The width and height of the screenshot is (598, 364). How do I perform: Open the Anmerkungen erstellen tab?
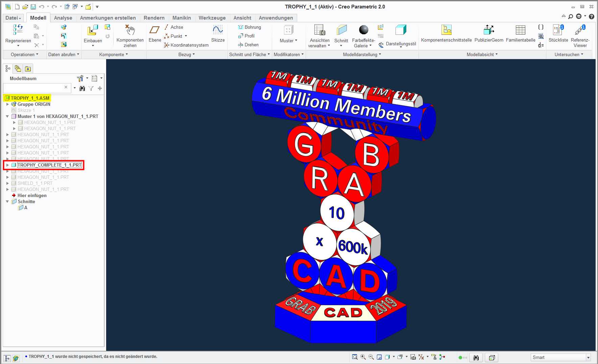tap(108, 18)
